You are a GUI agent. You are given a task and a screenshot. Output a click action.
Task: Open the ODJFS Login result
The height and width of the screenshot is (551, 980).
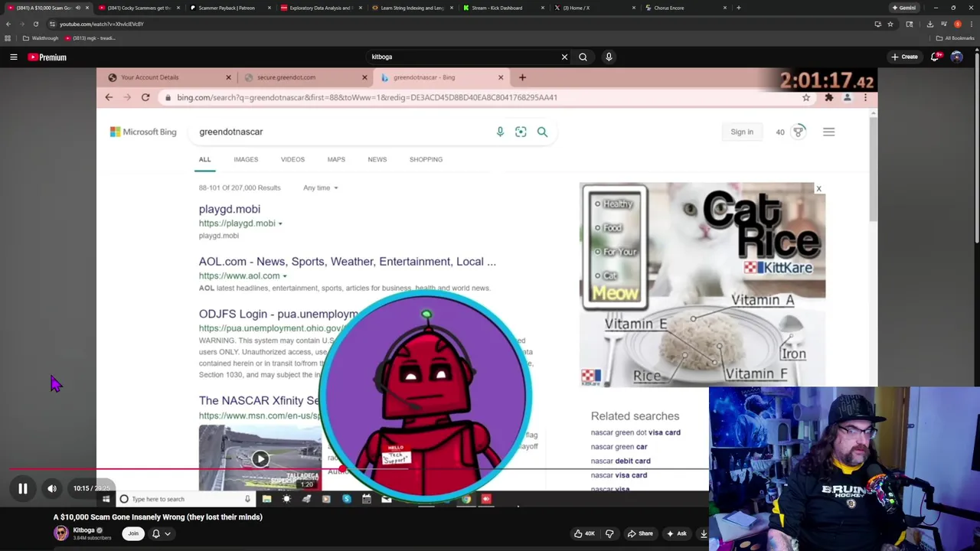click(279, 314)
